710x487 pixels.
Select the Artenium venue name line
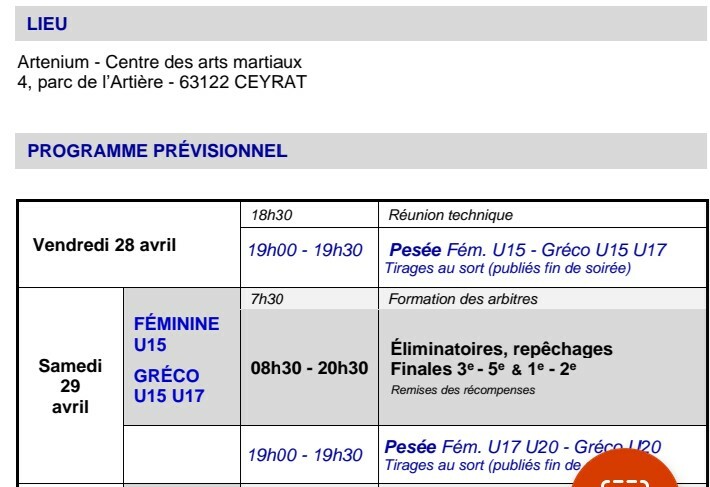click(159, 63)
